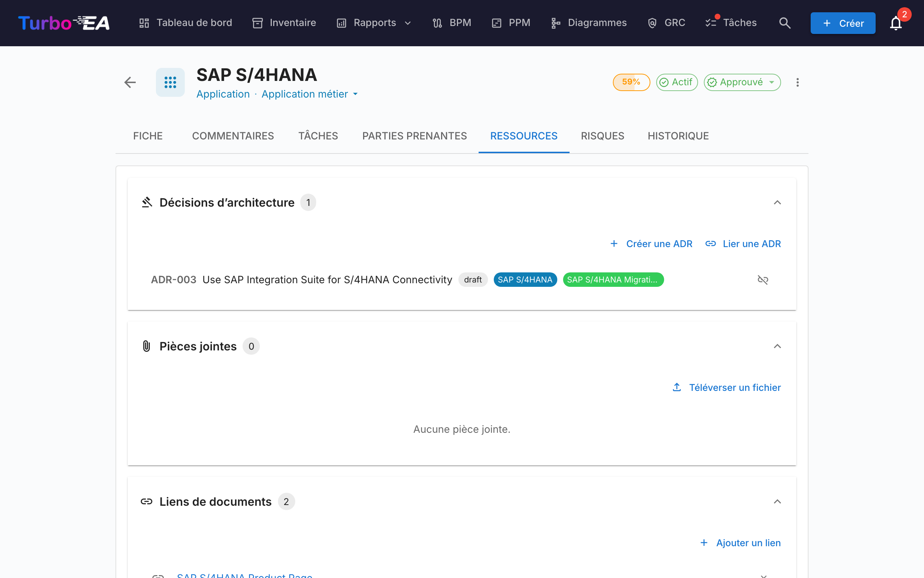Go back using the left arrow
Screen dimensions: 924x578
[130, 82]
